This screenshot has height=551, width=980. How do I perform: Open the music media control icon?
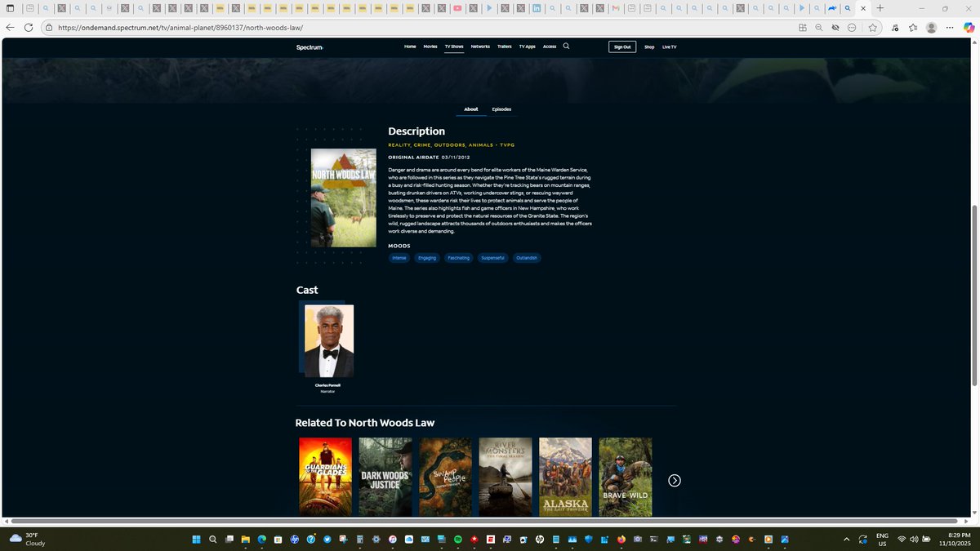click(895, 27)
